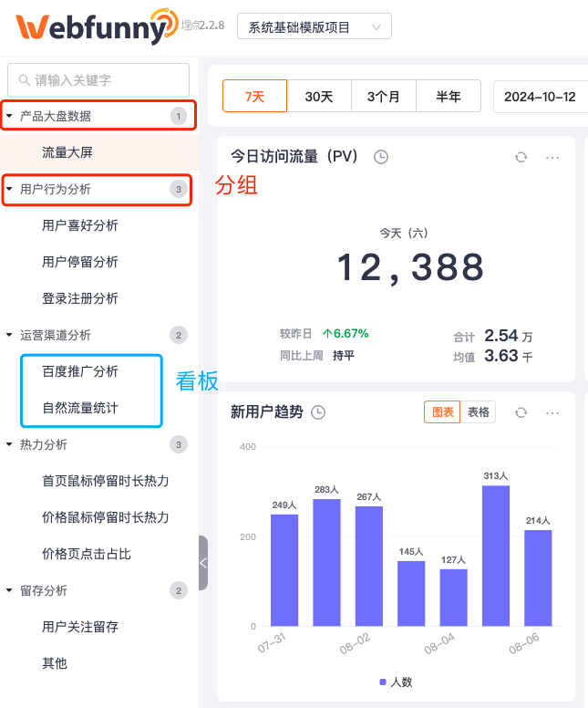This screenshot has width=588, height=708.
Task: Select the 半年 time range tab
Action: tap(449, 96)
